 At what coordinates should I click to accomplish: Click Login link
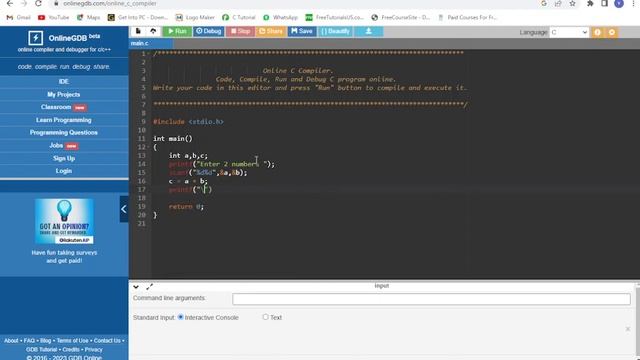tap(64, 171)
